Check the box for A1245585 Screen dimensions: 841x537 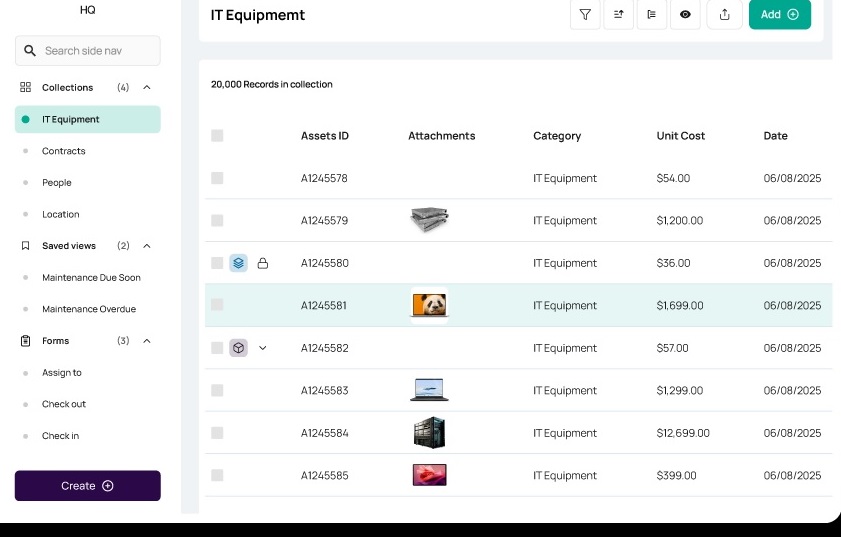coord(217,475)
